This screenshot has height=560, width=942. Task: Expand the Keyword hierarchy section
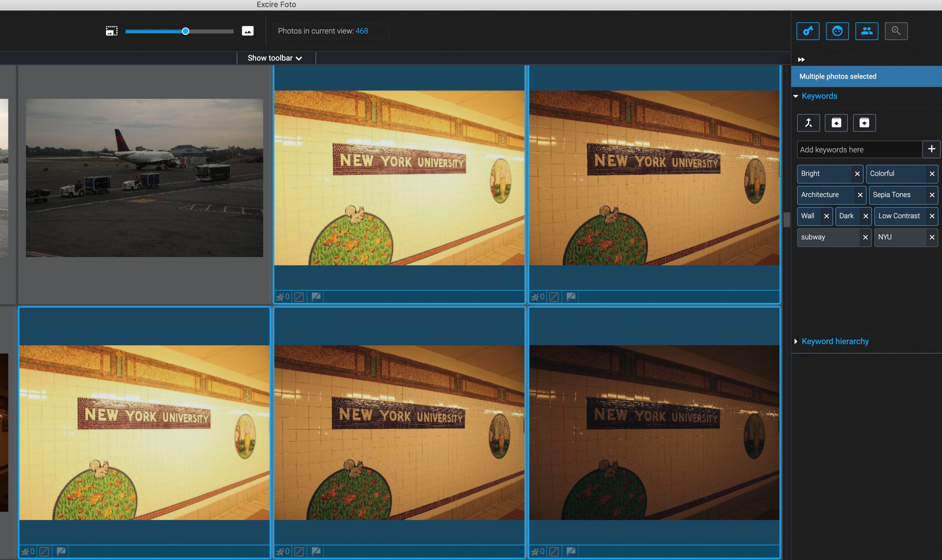click(796, 342)
